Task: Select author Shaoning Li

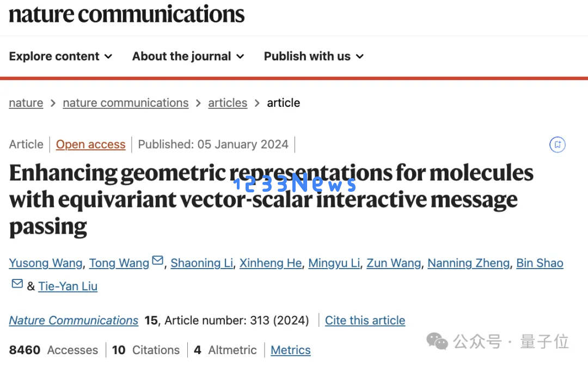Action: (x=202, y=263)
